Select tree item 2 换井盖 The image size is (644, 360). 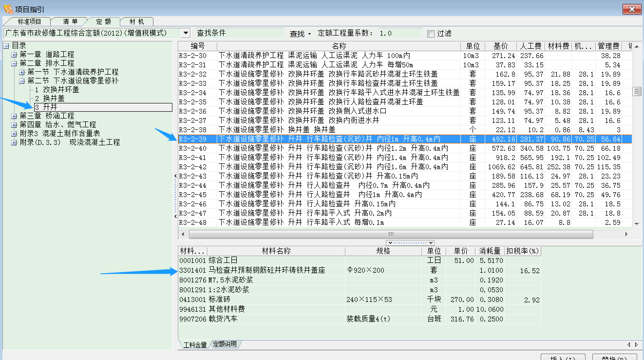click(x=49, y=99)
